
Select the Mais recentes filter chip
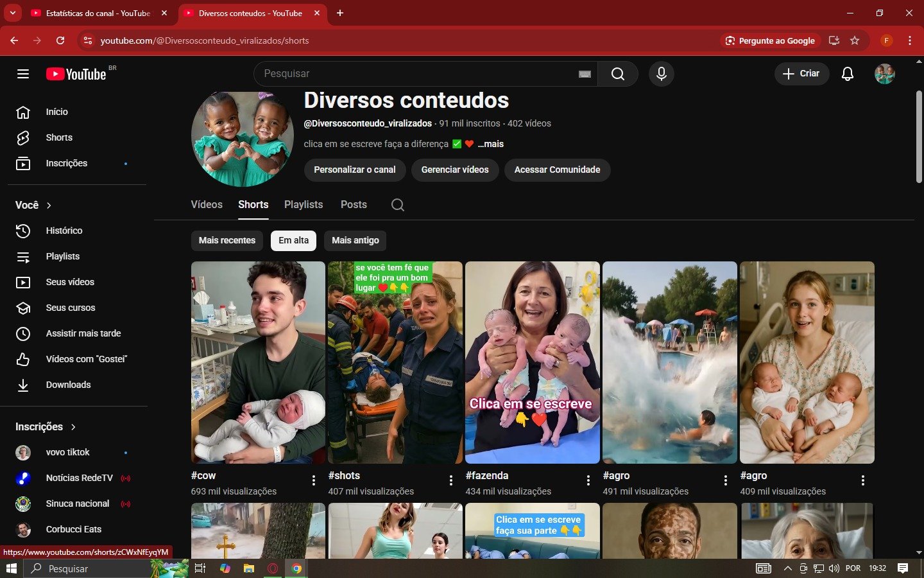tap(227, 240)
